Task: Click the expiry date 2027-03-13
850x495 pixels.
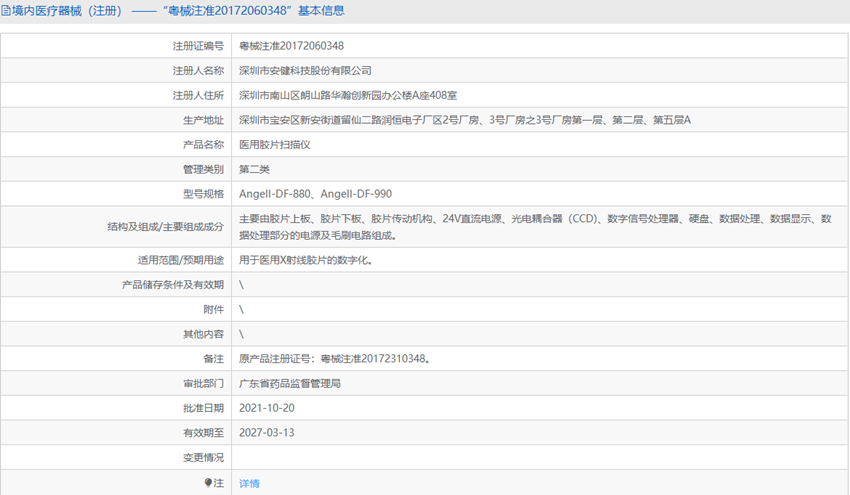Action: pyautogui.click(x=267, y=433)
